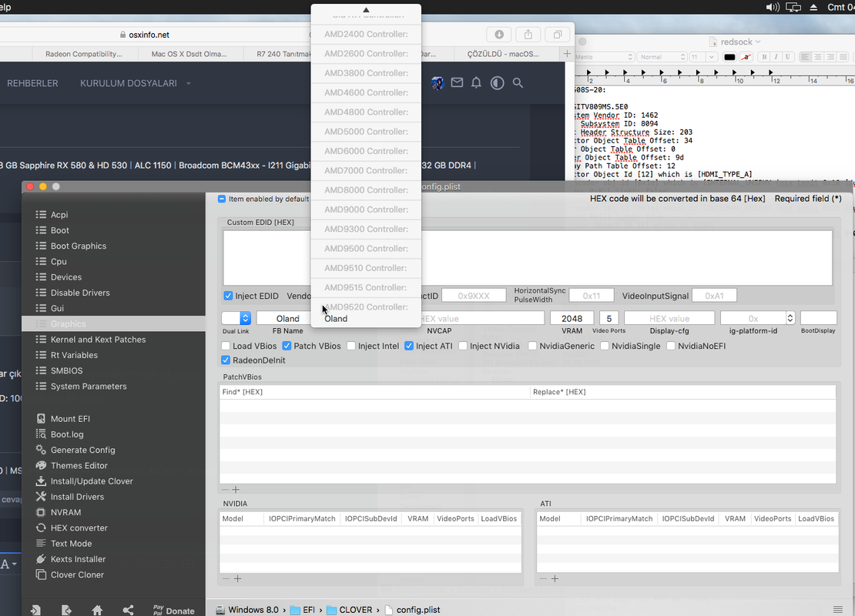
Task: Click the VRAM field showing 2048
Action: click(572, 318)
